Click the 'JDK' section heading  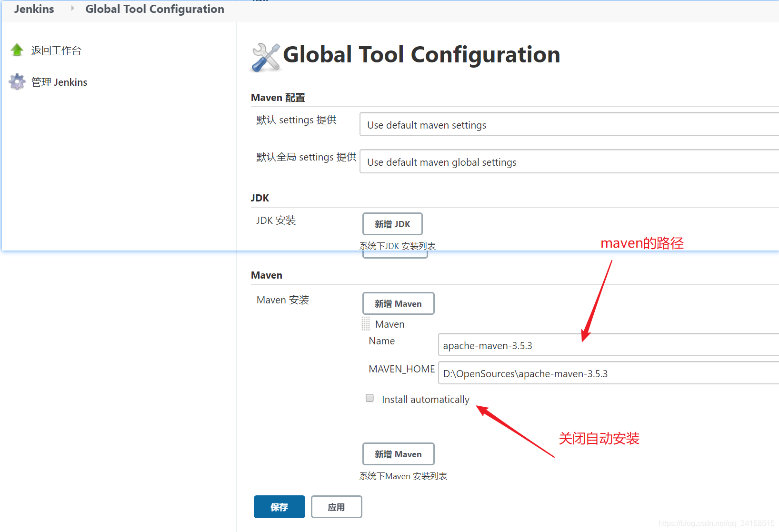click(260, 198)
